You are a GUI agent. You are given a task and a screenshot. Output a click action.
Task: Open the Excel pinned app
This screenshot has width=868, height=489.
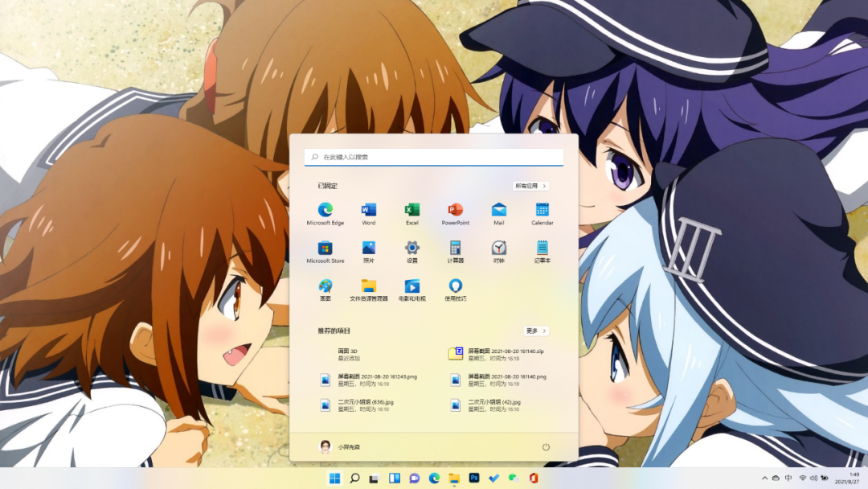pyautogui.click(x=412, y=211)
